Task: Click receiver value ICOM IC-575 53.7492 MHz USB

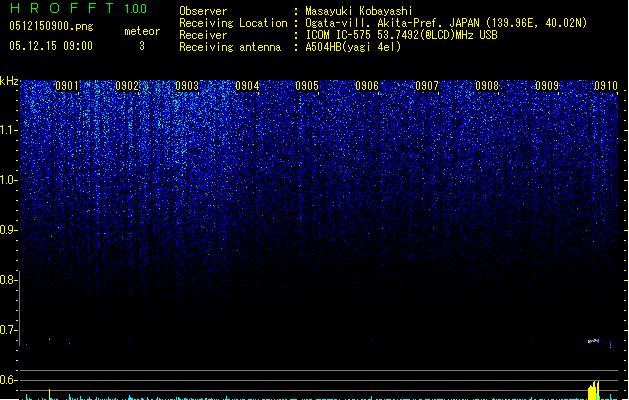Action: tap(401, 35)
